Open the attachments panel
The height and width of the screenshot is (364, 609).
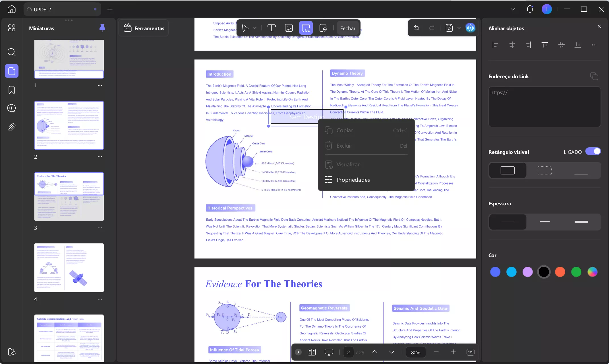12,127
